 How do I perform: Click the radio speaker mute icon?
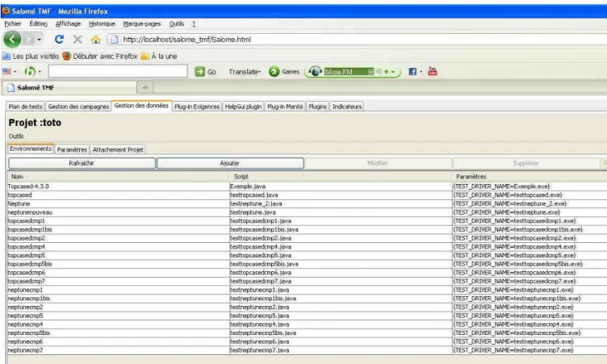pos(379,72)
